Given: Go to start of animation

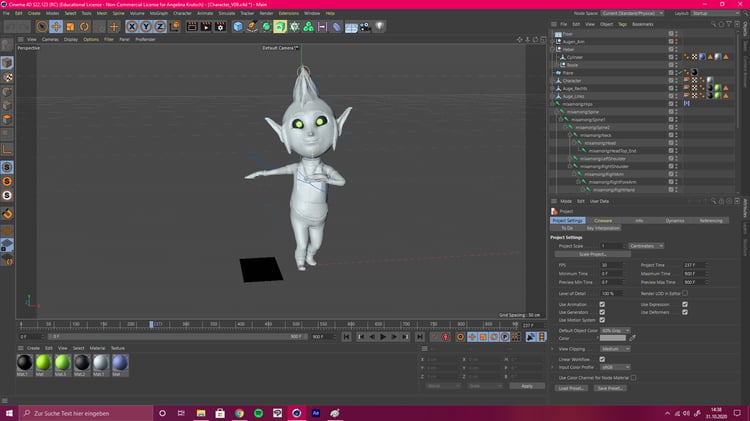Looking at the screenshot, I should coord(346,337).
